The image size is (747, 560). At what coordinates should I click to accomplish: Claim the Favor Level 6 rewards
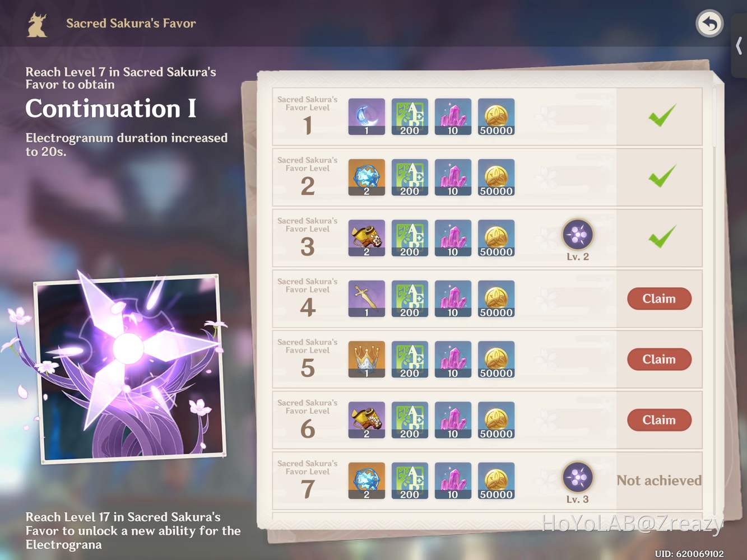click(659, 420)
